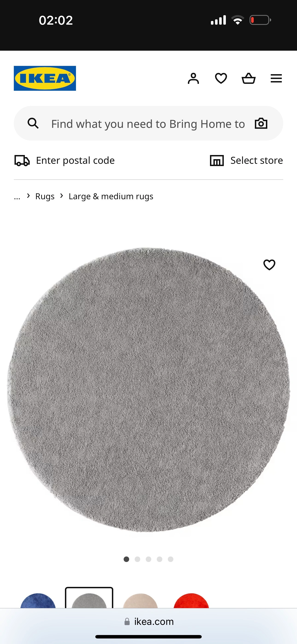The image size is (297, 644).
Task: Tap the store building icon
Action: pyautogui.click(x=217, y=161)
